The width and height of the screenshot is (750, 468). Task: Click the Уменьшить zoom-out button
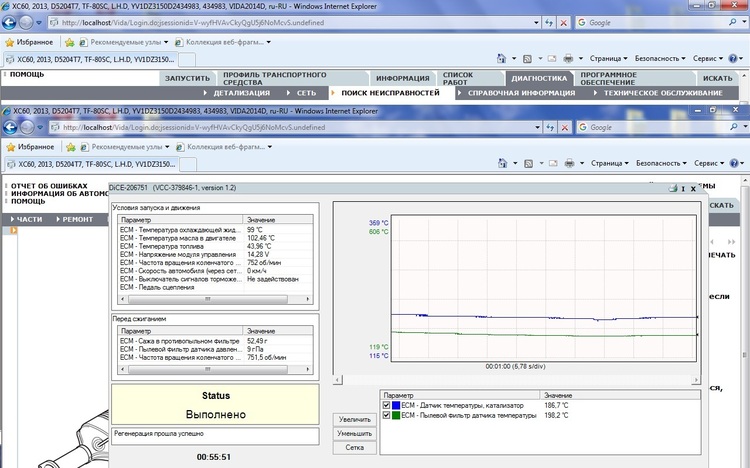click(x=354, y=434)
